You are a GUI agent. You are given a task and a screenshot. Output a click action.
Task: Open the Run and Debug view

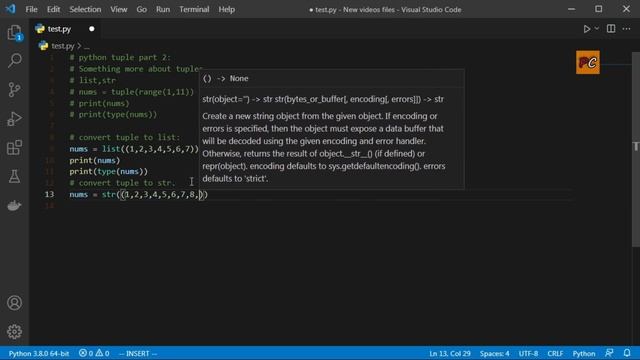click(14, 119)
